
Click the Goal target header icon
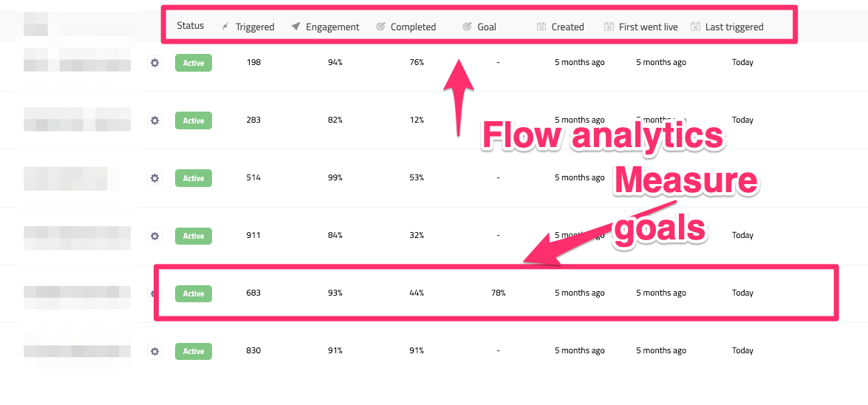pyautogui.click(x=467, y=27)
